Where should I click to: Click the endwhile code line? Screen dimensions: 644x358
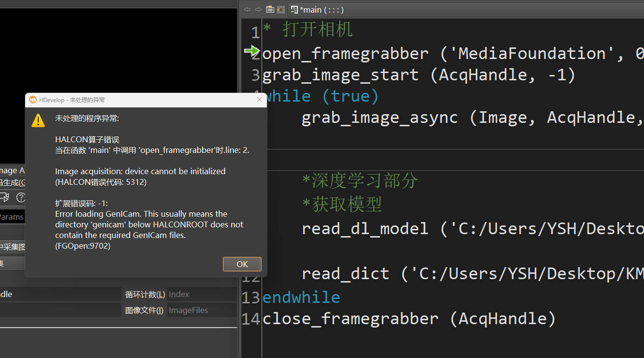(x=301, y=297)
